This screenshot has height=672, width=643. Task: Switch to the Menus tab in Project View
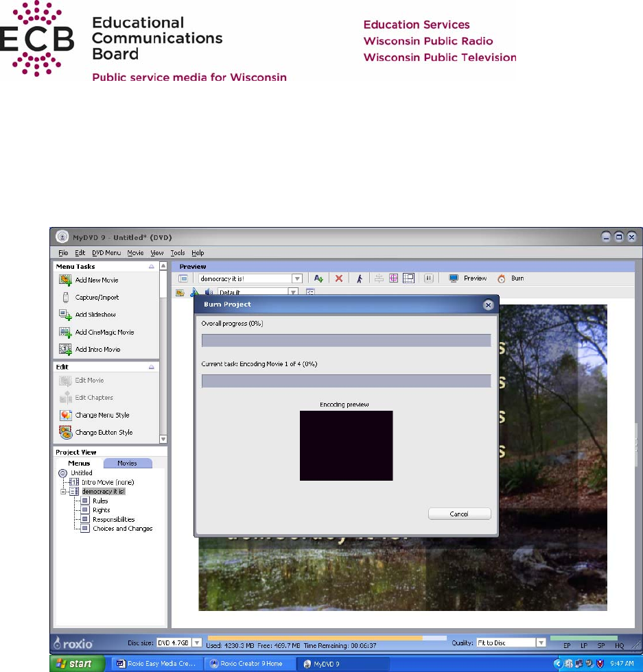tap(79, 464)
